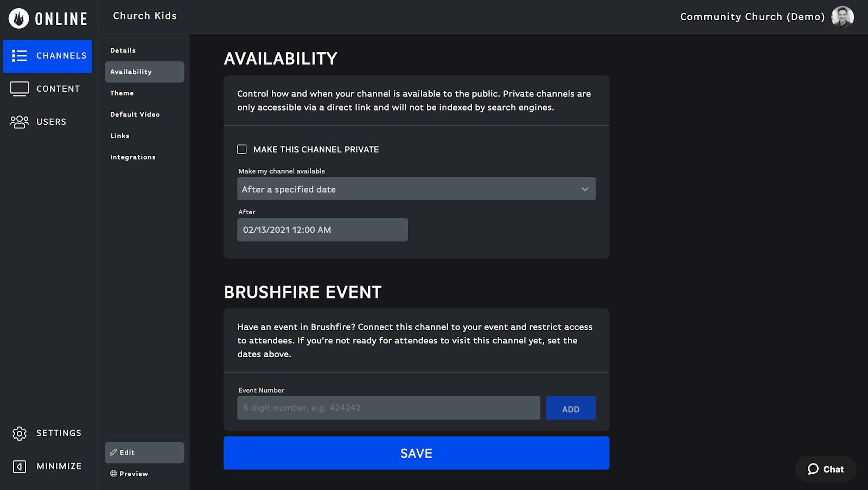Click the Users people icon

tap(19, 121)
